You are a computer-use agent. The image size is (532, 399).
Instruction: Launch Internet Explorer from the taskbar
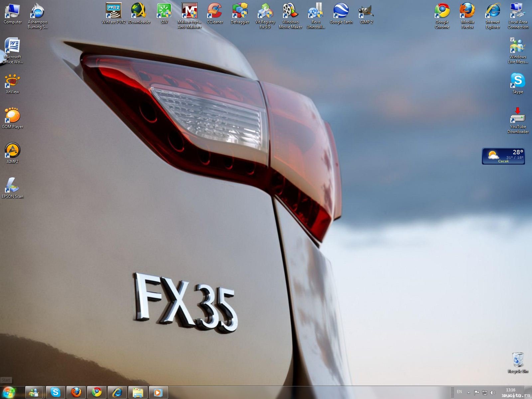[x=117, y=393]
